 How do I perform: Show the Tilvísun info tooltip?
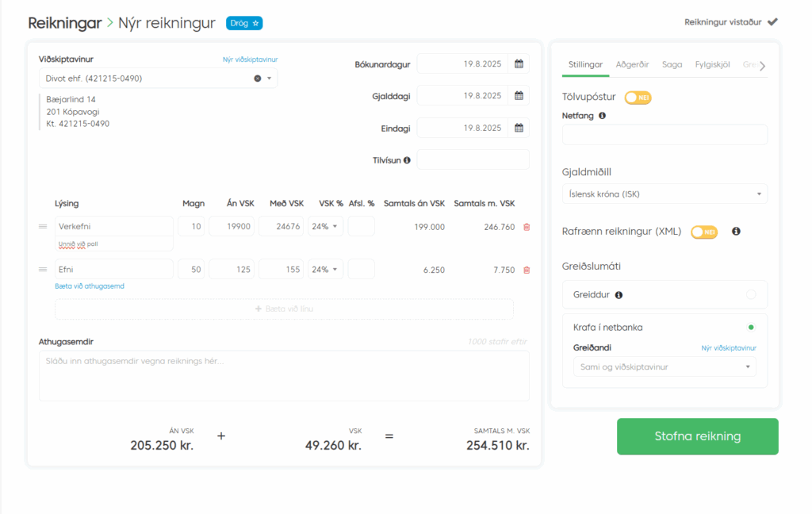tap(407, 160)
